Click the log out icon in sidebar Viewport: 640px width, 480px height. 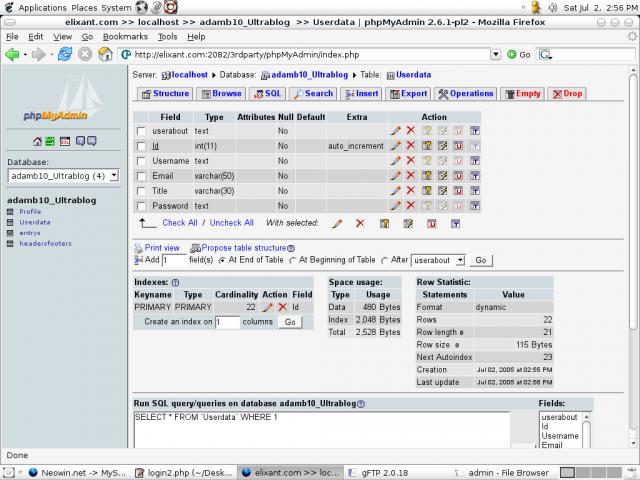click(x=50, y=141)
